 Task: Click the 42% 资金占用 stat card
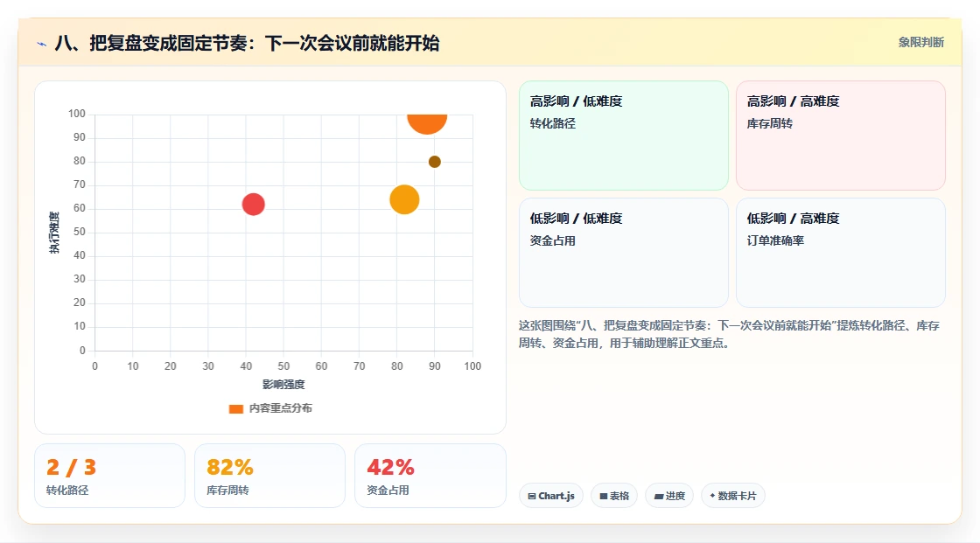[x=430, y=476]
